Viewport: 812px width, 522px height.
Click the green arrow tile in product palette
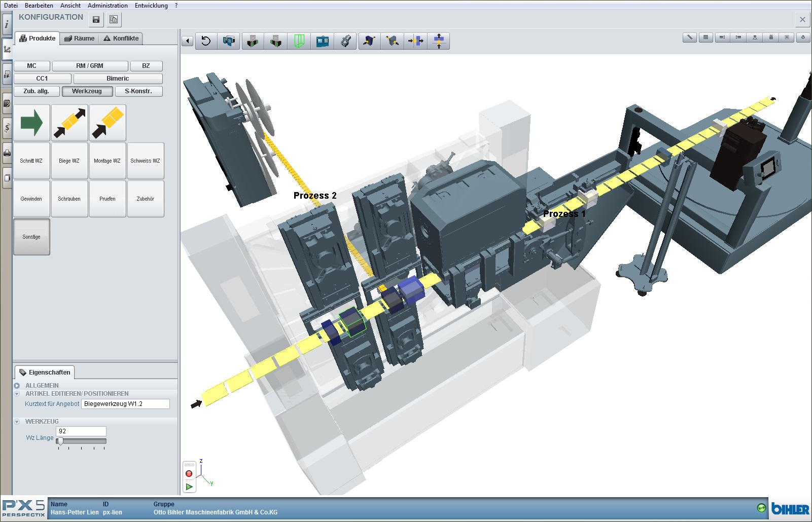pos(31,123)
